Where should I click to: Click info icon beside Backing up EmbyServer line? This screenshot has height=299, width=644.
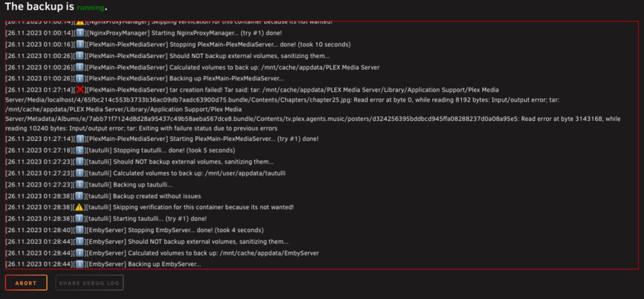80,264
